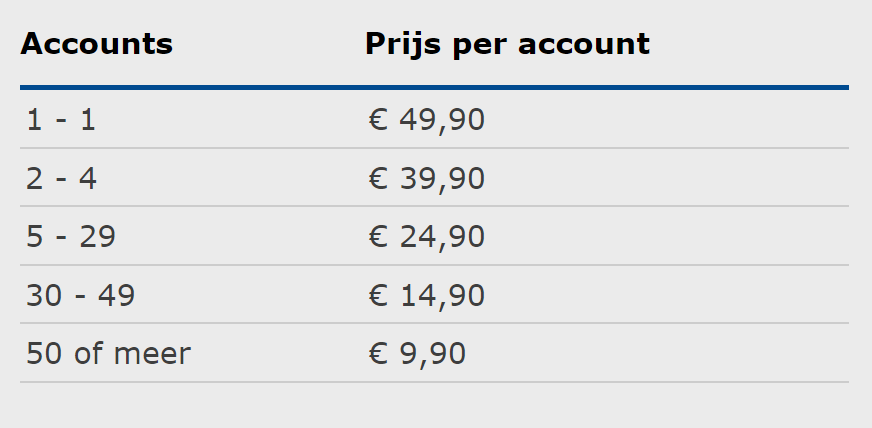Image resolution: width=872 pixels, height=428 pixels.
Task: Select the 1 - 1 accounts cell
Action: click(x=61, y=120)
